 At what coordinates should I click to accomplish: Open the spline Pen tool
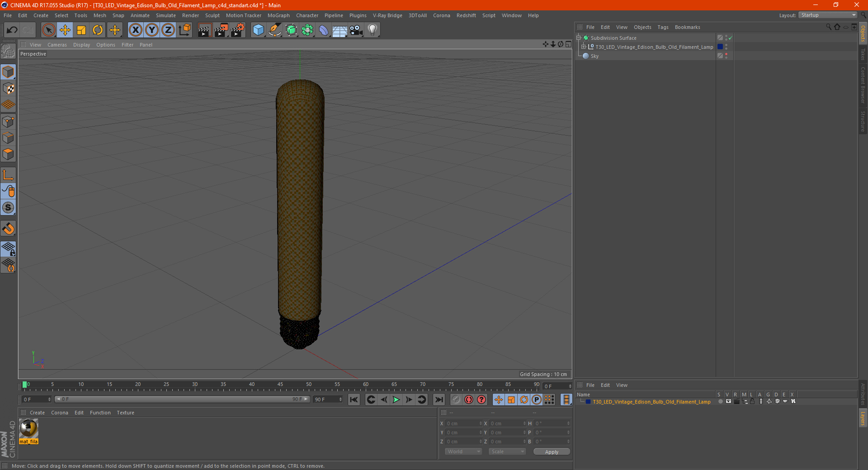[275, 30]
